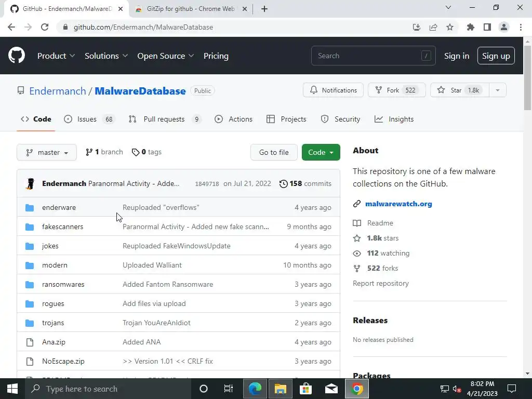Click the commit history clock icon

pos(283,183)
